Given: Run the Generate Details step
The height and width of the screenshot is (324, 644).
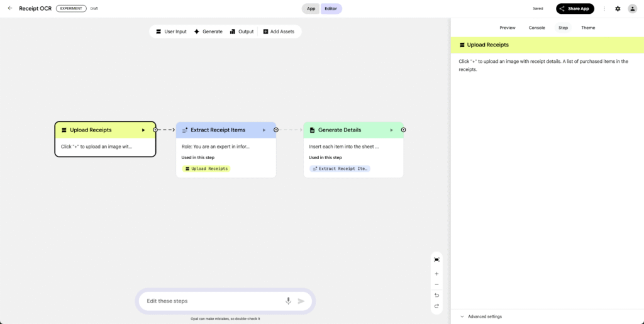Looking at the screenshot, I should tap(392, 130).
